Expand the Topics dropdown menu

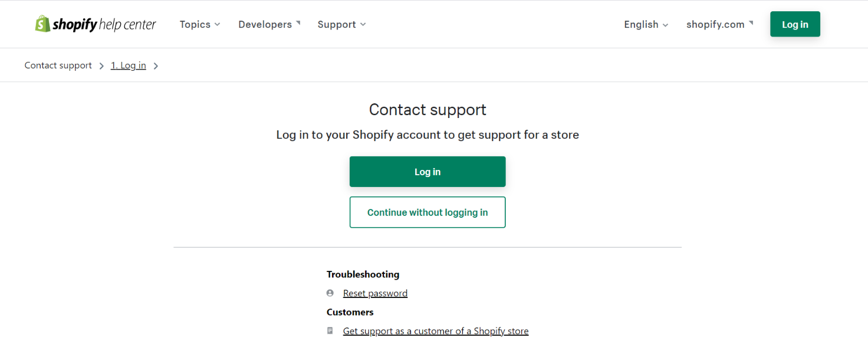200,24
